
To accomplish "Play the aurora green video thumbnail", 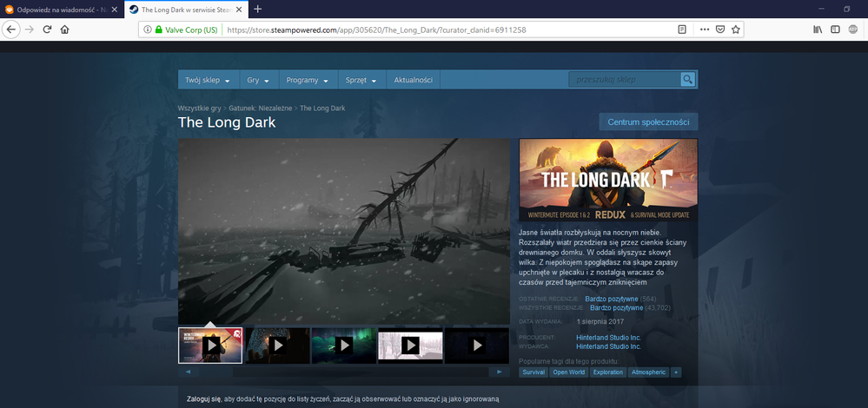I will point(344,345).
